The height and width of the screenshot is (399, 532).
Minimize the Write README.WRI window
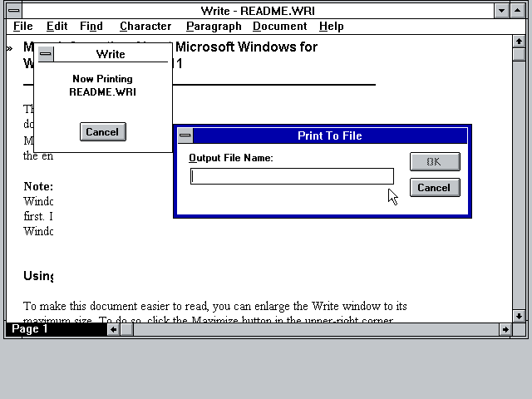coord(501,11)
